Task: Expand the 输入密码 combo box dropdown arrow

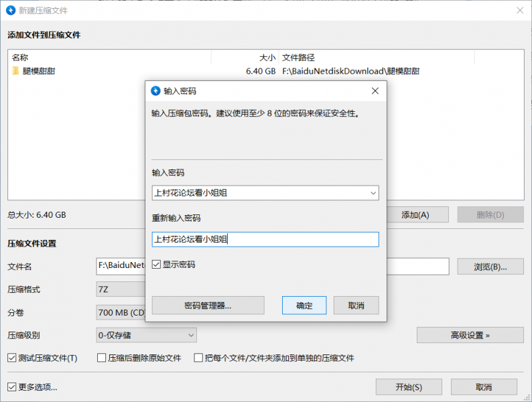Action: tap(373, 193)
